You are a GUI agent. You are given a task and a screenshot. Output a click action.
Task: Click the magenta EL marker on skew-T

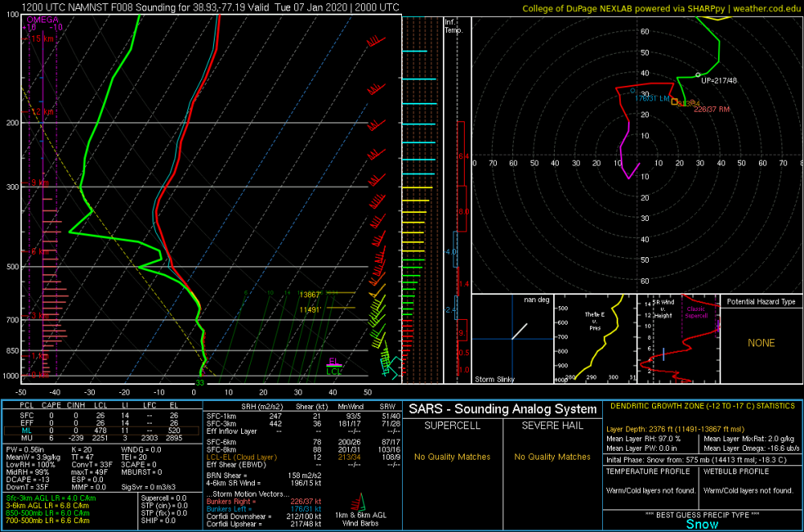click(x=334, y=362)
